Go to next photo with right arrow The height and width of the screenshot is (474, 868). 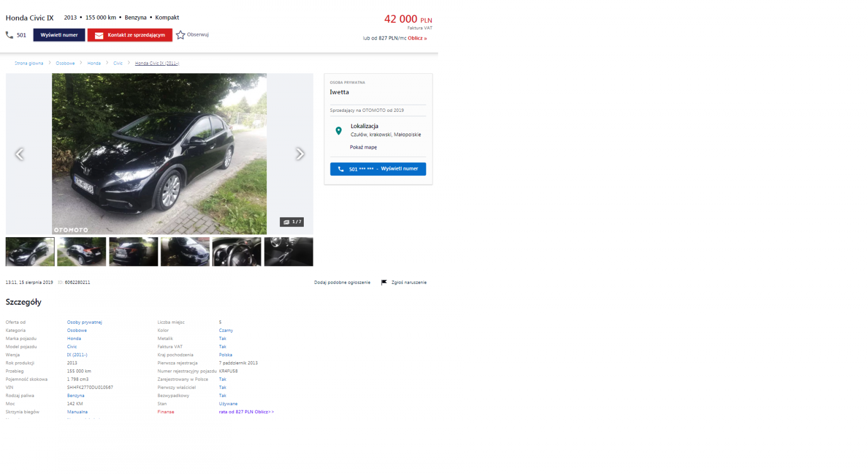[299, 154]
